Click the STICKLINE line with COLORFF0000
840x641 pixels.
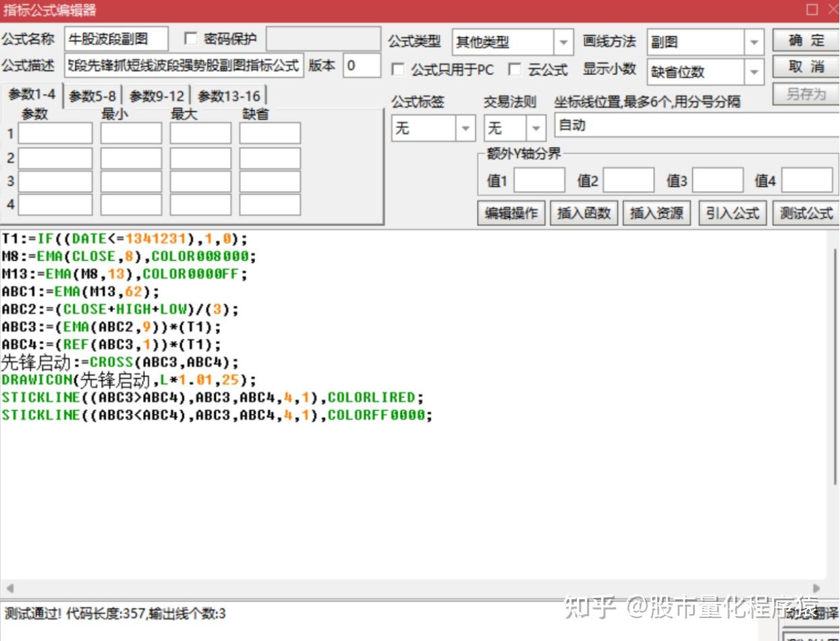coord(217,415)
